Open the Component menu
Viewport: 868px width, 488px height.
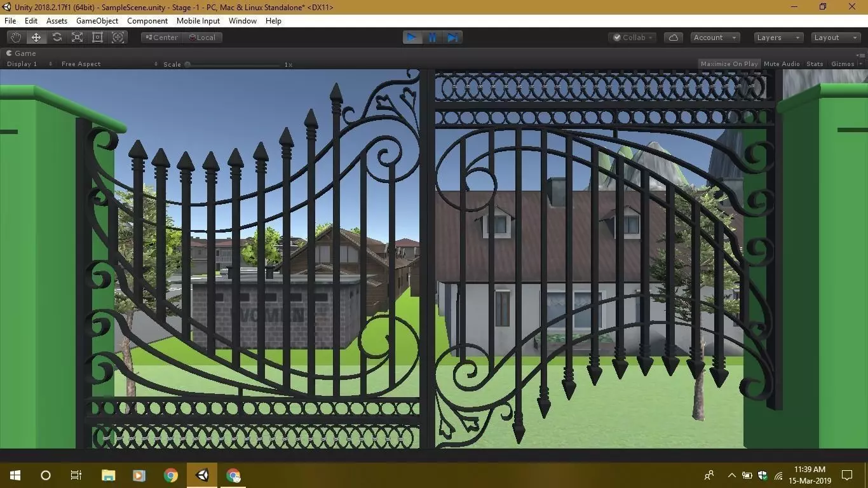pyautogui.click(x=147, y=21)
